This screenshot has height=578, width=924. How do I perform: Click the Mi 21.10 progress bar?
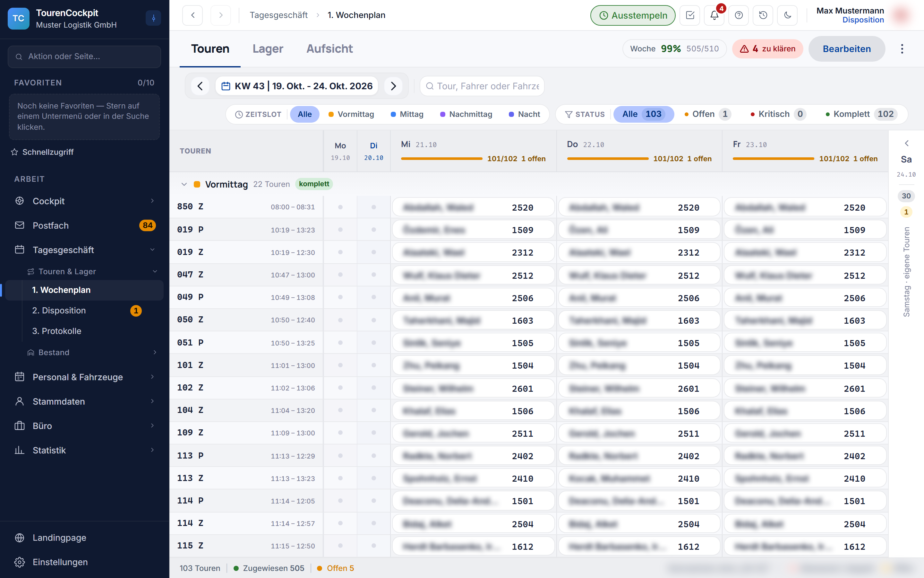click(x=442, y=159)
